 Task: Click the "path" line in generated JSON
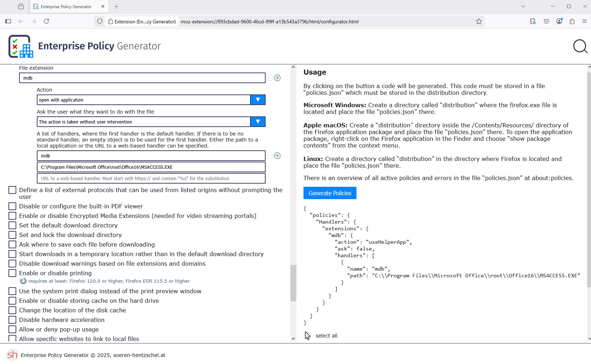point(464,276)
